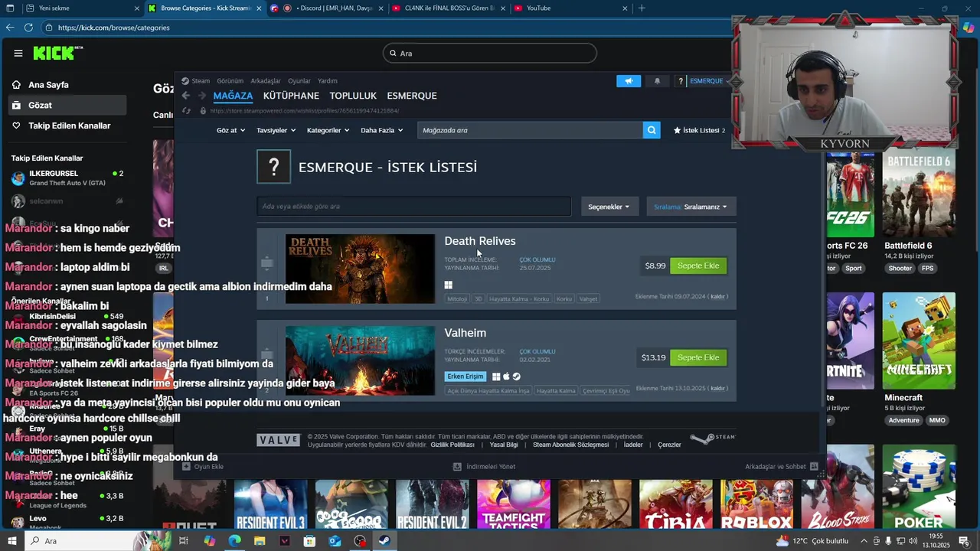Open Copilot icon on taskbar

[x=209, y=541]
